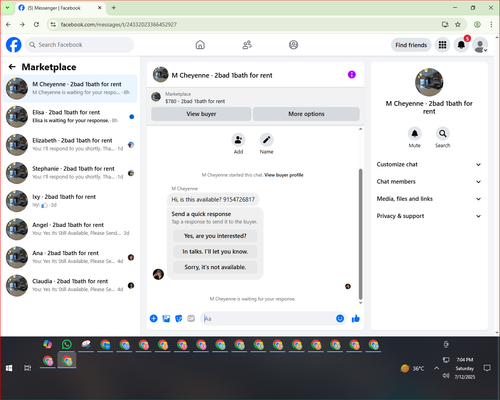Click the listing thumbnail in Marketplace banner
This screenshot has width=500, height=400.
click(156, 97)
